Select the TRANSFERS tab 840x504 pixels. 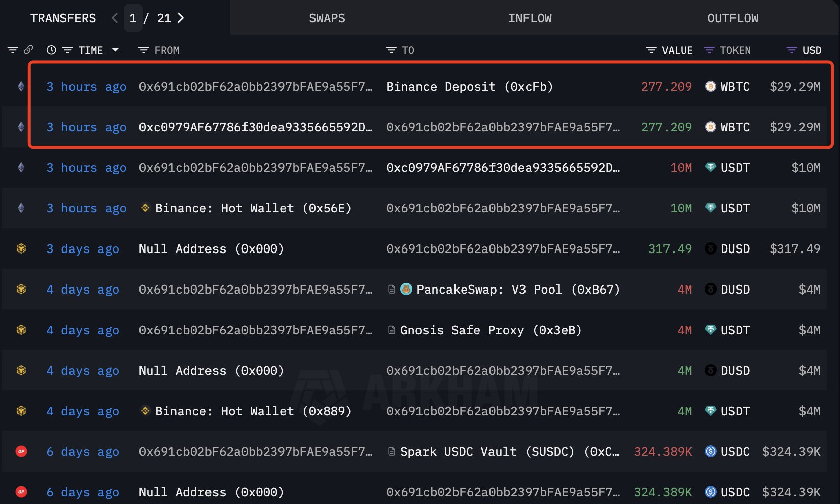pyautogui.click(x=63, y=18)
